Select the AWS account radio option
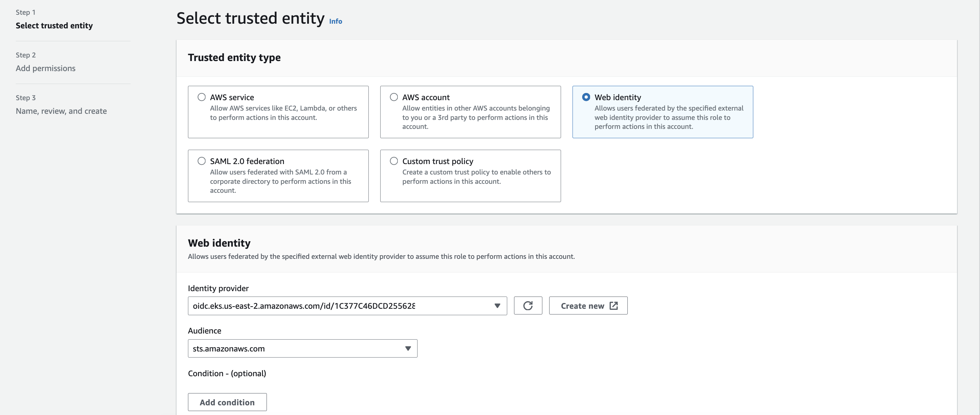This screenshot has height=415, width=980. [x=394, y=97]
